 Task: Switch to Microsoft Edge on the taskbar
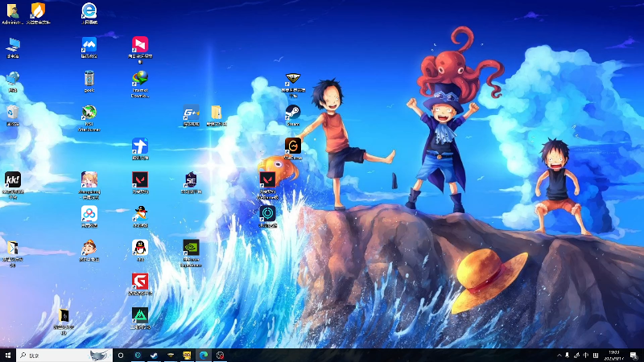point(204,355)
